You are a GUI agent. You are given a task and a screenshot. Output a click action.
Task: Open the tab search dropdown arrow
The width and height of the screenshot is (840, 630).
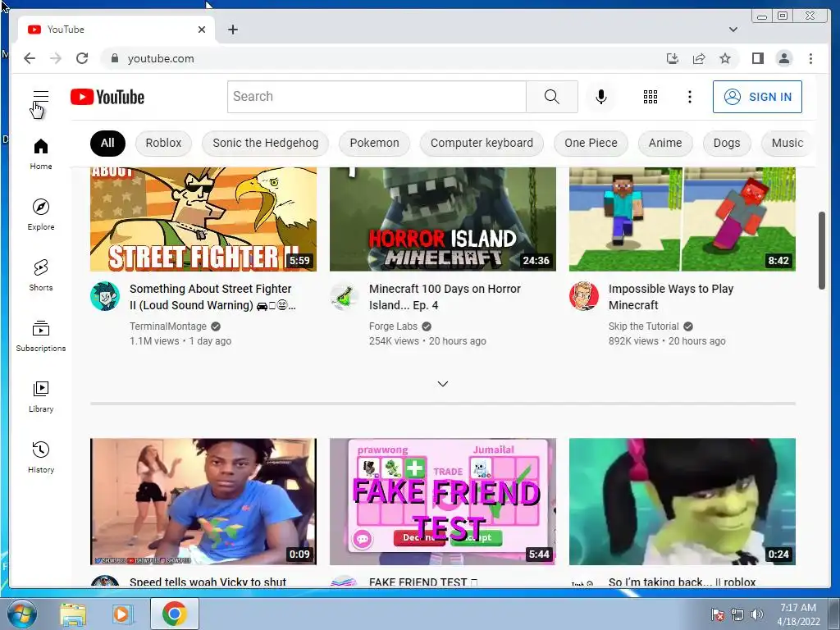733,30
